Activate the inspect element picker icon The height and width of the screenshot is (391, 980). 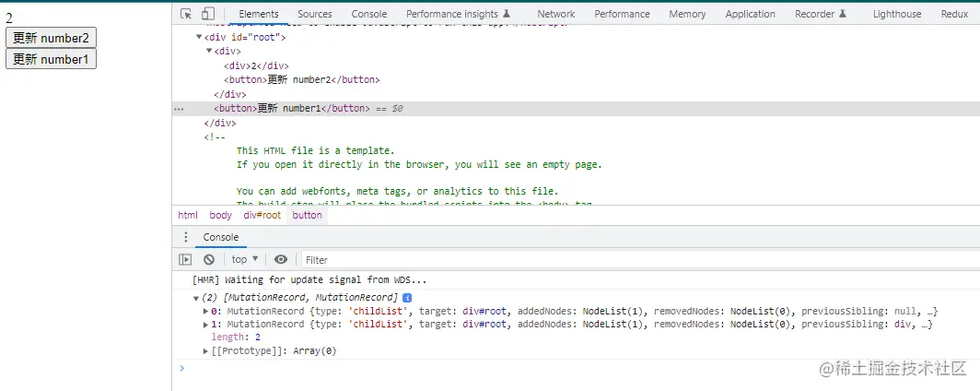click(186, 14)
